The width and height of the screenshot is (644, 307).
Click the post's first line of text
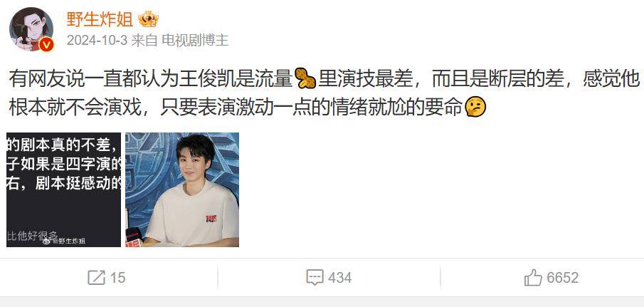(x=324, y=79)
